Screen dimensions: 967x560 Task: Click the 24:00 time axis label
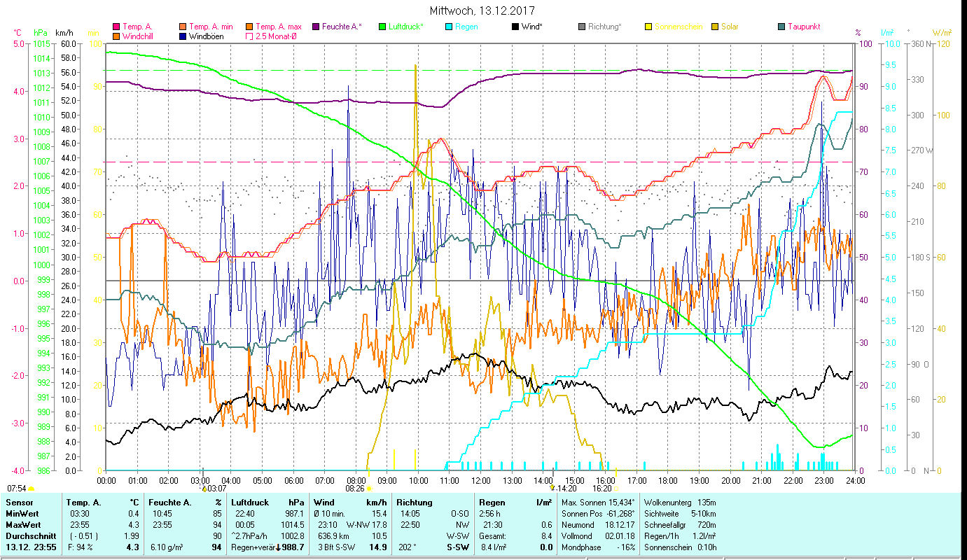coord(855,481)
